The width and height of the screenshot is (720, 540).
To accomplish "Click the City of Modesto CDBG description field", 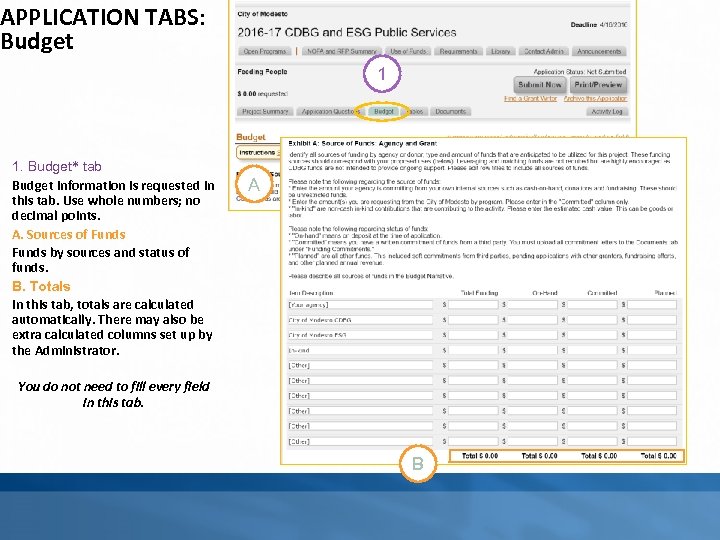I will click(x=360, y=320).
